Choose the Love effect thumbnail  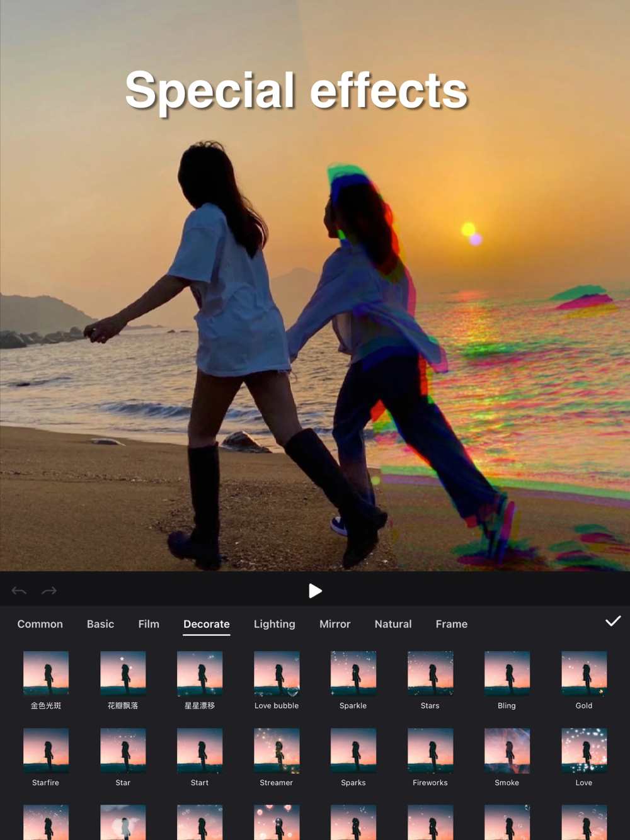click(584, 751)
